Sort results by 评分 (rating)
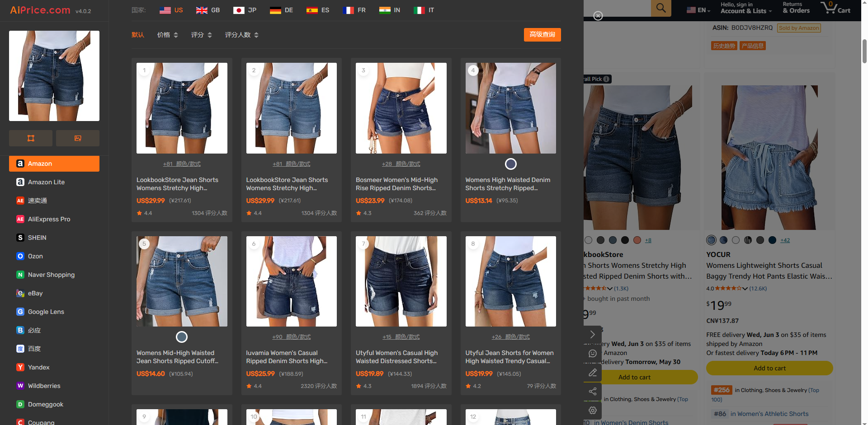 tap(202, 35)
